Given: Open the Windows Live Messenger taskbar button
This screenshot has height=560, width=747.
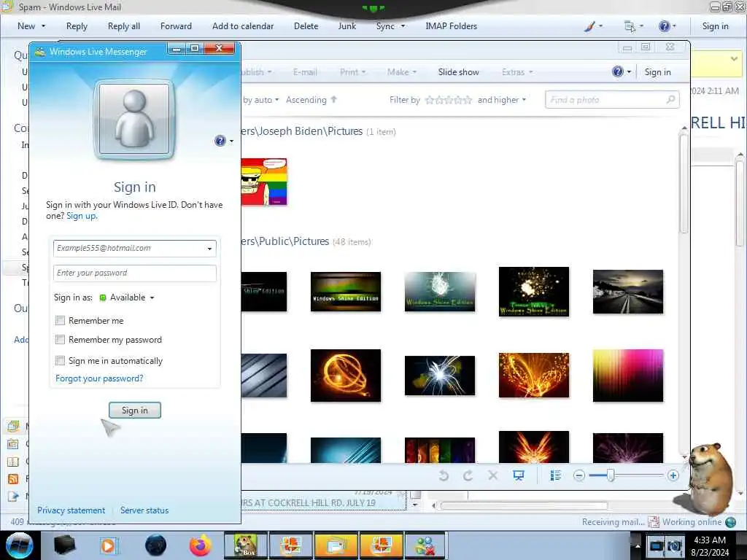Looking at the screenshot, I should [x=425, y=545].
